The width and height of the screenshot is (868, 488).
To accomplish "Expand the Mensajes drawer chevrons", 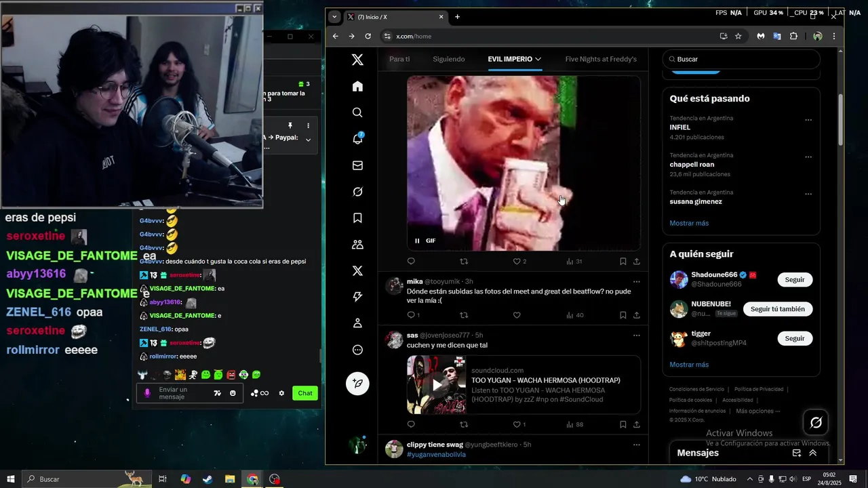I will point(812,453).
